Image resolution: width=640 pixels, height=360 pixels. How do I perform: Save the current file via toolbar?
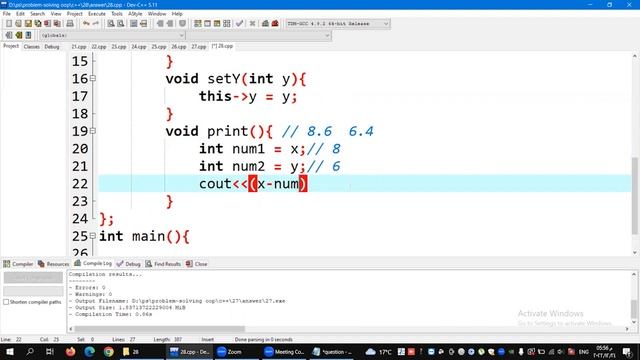(x=28, y=24)
